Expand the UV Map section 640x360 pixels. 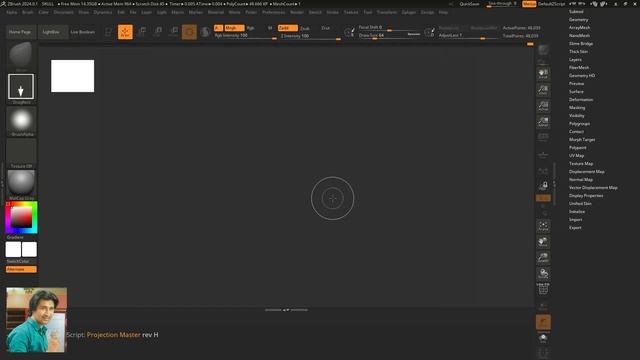click(x=576, y=156)
